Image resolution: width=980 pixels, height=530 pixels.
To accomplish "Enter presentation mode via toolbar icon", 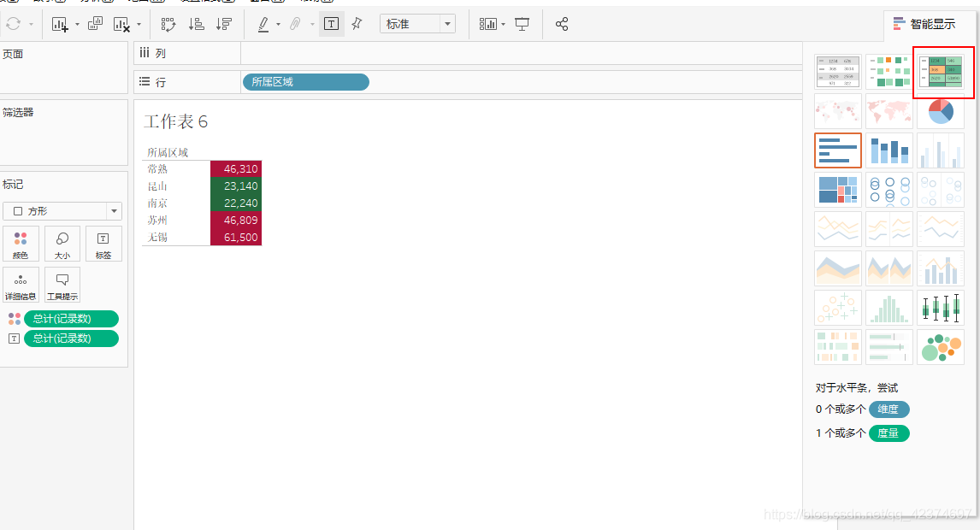I will point(522,25).
